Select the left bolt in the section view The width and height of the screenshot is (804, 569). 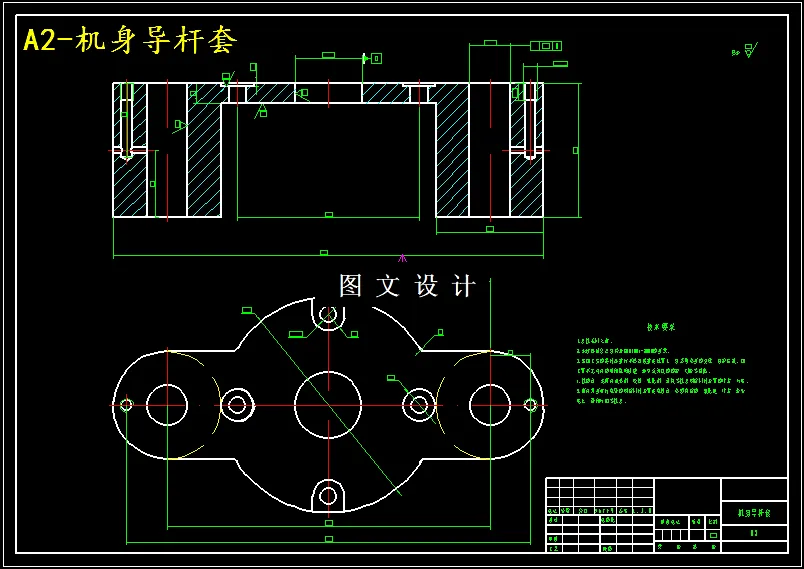(x=127, y=121)
